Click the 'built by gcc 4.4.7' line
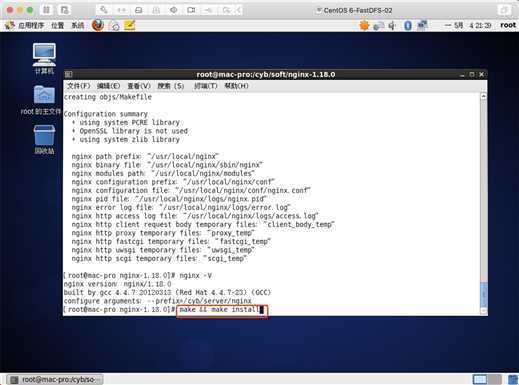The width and height of the screenshot is (519, 385). (167, 292)
